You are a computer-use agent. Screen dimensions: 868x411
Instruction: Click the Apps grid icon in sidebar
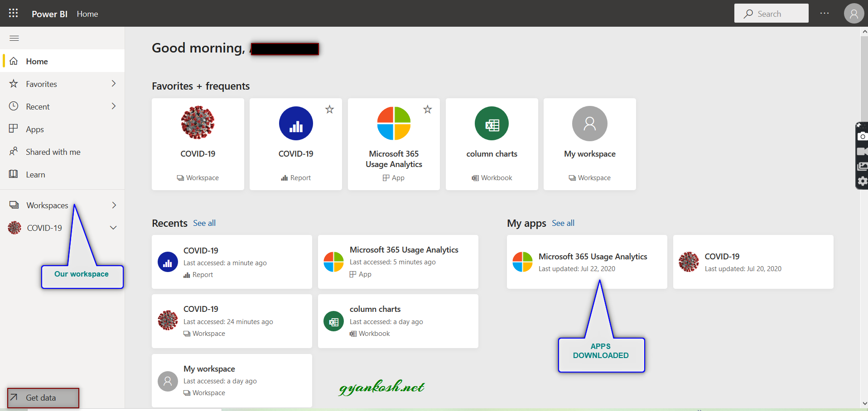click(x=14, y=129)
